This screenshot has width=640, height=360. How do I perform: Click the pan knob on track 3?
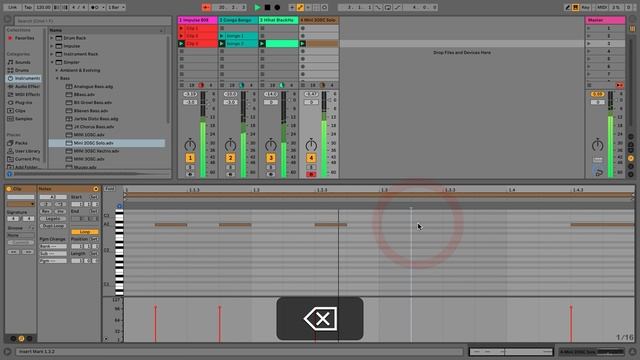click(x=271, y=145)
